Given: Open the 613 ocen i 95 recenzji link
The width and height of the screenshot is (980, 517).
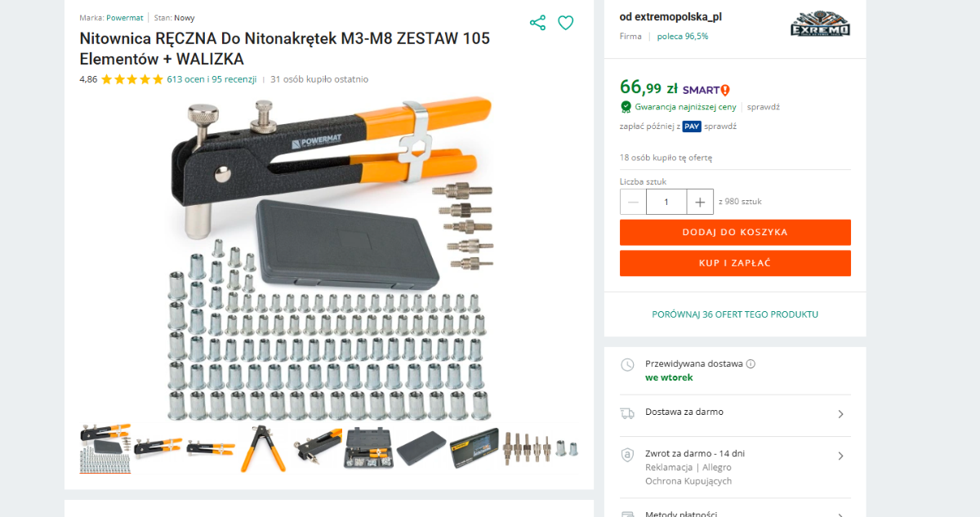Looking at the screenshot, I should pos(212,79).
